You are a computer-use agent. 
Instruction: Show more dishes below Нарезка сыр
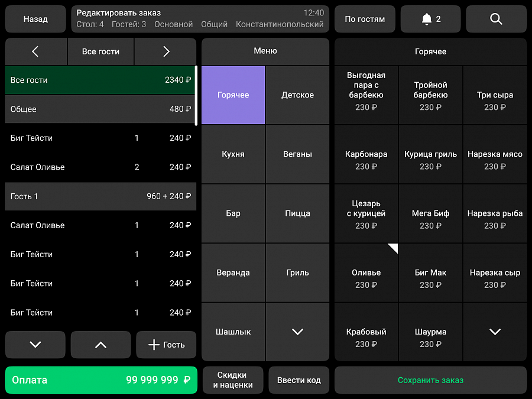tap(495, 332)
